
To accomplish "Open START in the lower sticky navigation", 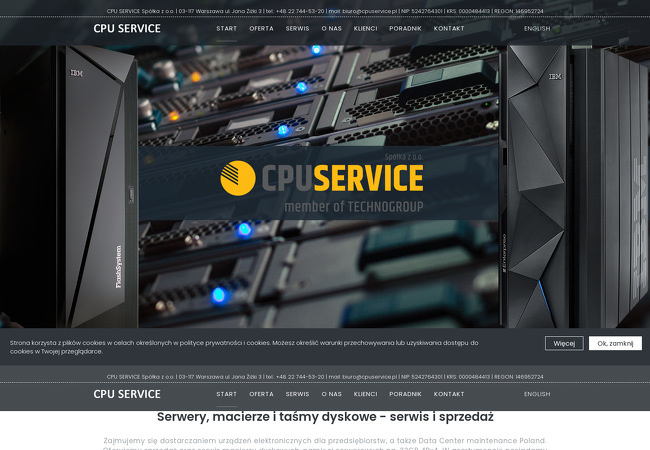I will 226,394.
